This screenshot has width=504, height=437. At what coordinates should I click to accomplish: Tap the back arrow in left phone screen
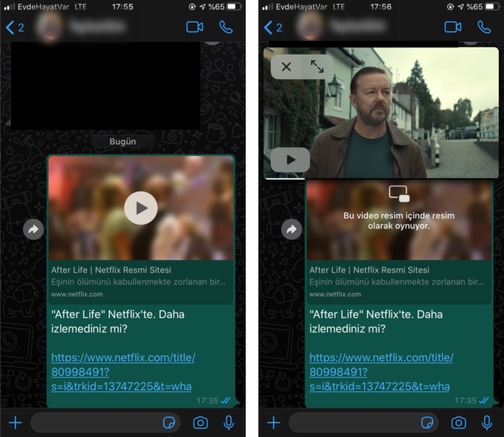[x=10, y=28]
